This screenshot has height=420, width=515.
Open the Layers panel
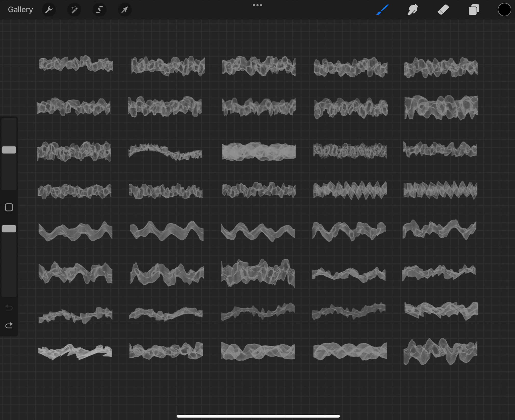coord(474,10)
